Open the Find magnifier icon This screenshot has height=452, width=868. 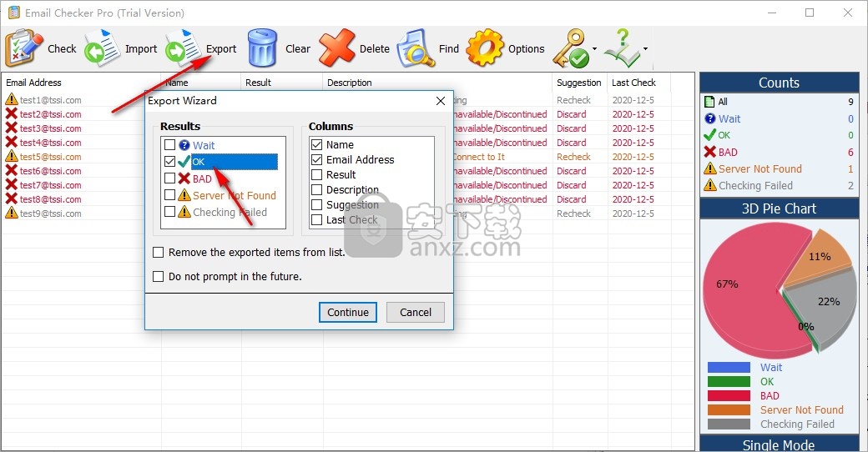click(x=416, y=48)
